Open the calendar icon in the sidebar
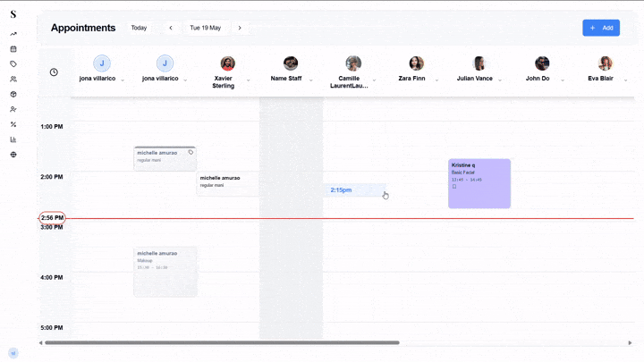The image size is (644, 362). (13, 49)
